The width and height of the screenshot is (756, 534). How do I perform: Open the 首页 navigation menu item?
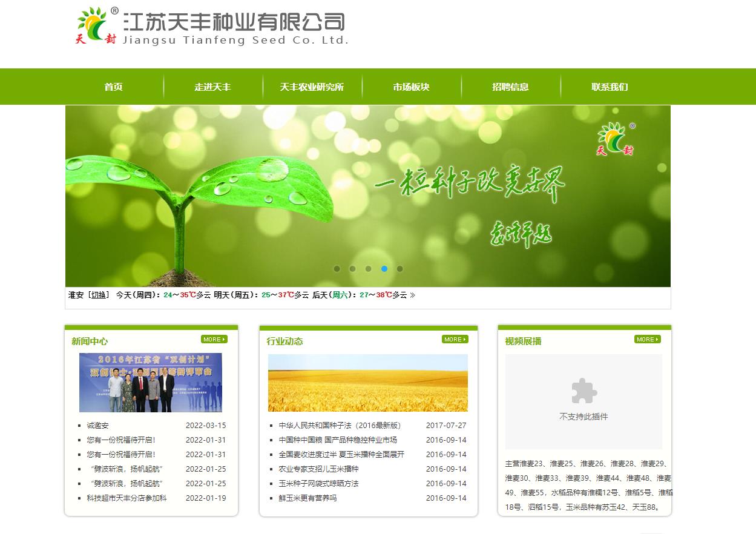pyautogui.click(x=113, y=87)
